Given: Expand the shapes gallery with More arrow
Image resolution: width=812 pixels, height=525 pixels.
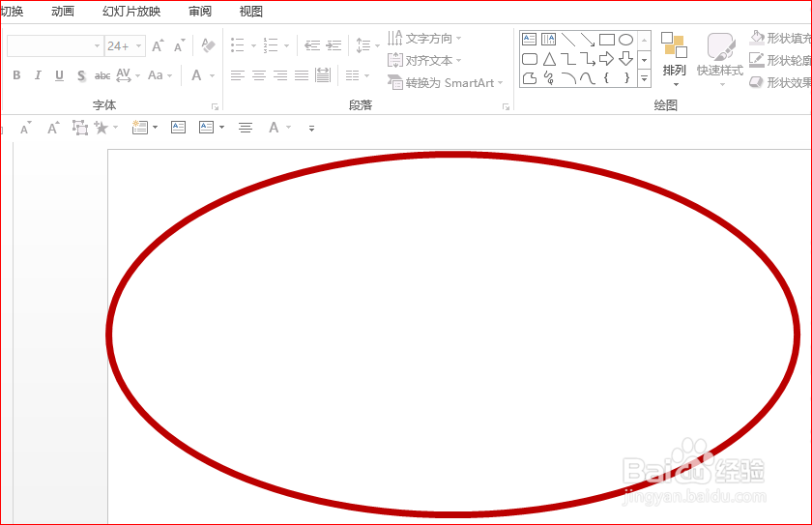Looking at the screenshot, I should tap(644, 78).
